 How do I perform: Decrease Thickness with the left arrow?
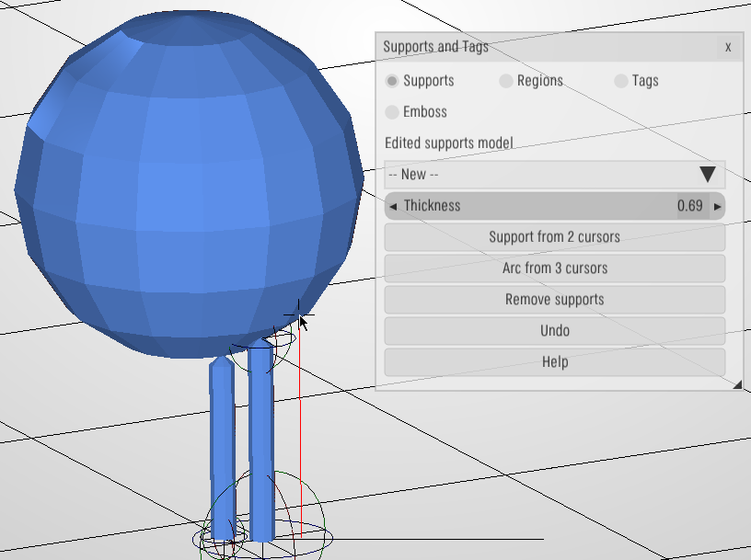point(393,206)
